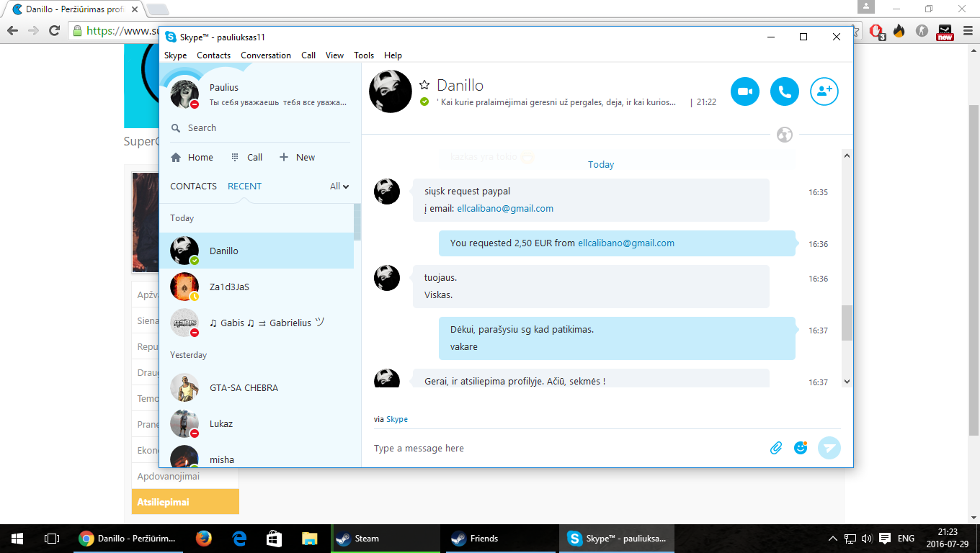Viewport: 980px width, 553px height.
Task: Click the chat scrollbar down arrow
Action: 847,382
